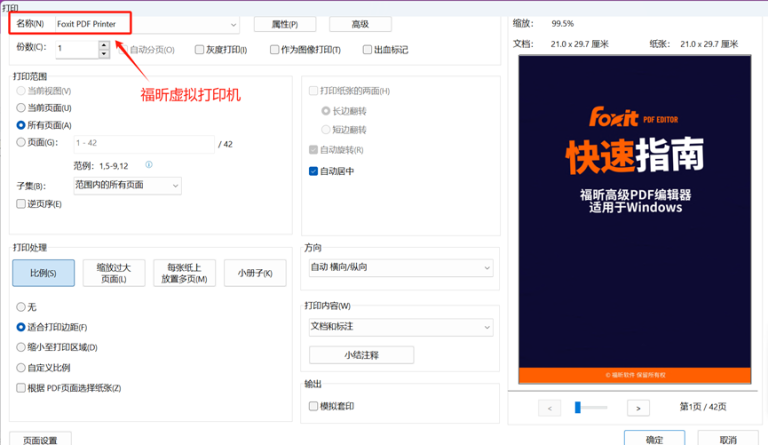768x445 pixels.
Task: Choose 缩小至打印区域 radio option
Action: [x=21, y=347]
